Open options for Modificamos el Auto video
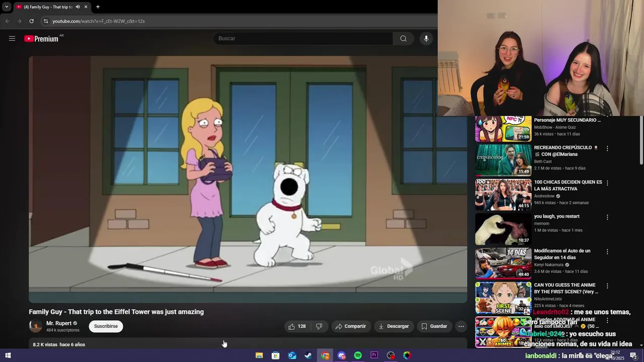644x362 pixels. click(x=607, y=251)
